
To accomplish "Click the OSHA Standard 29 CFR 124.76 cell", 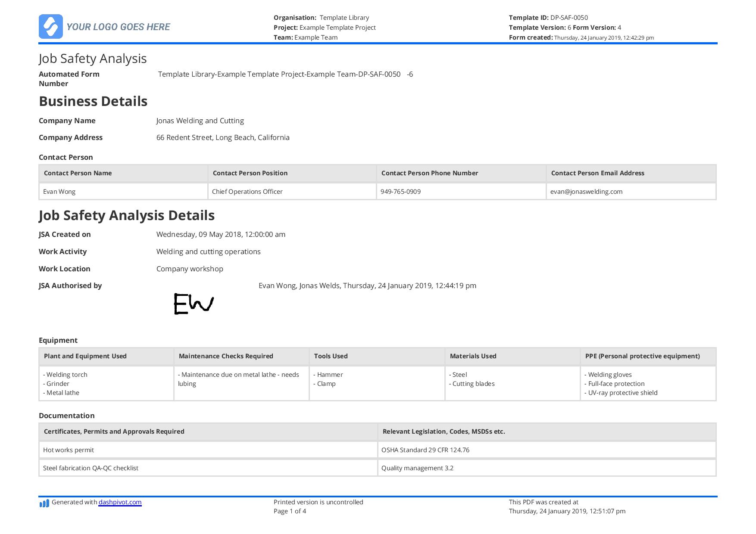I will point(425,450).
